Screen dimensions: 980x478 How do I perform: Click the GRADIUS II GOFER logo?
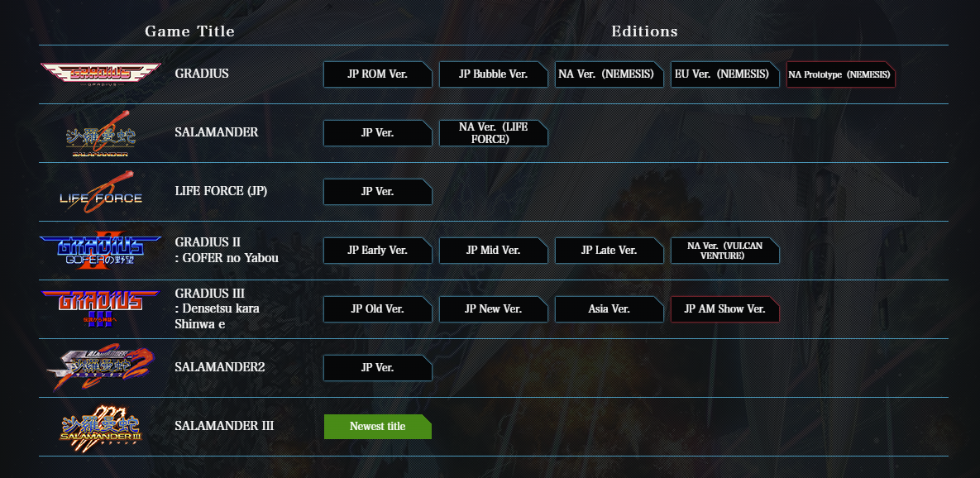(x=101, y=250)
